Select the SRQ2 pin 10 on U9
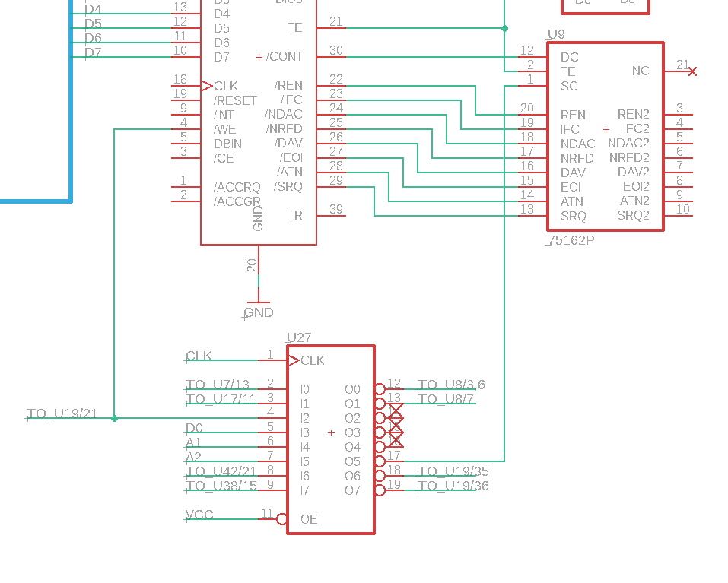 tap(679, 216)
